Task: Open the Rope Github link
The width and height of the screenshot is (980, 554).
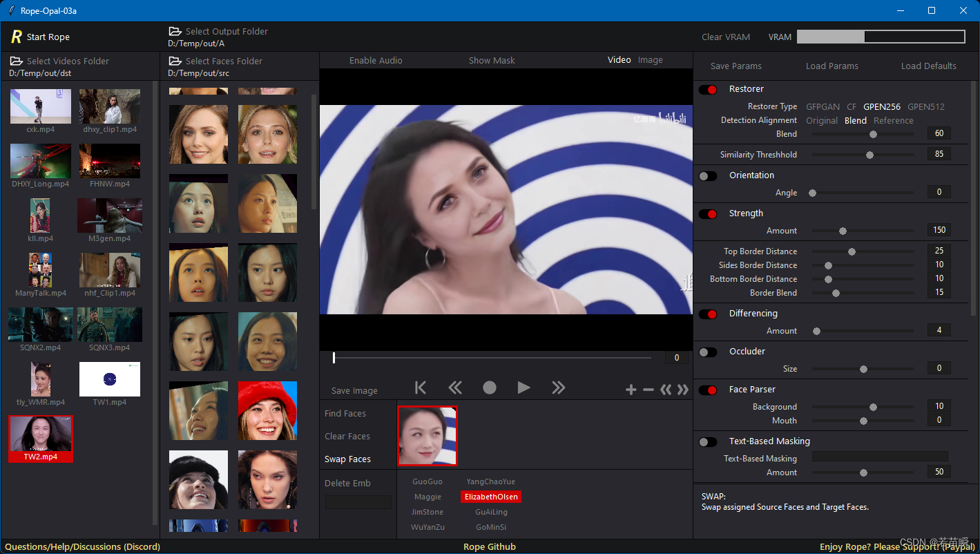Action: pyautogui.click(x=490, y=546)
